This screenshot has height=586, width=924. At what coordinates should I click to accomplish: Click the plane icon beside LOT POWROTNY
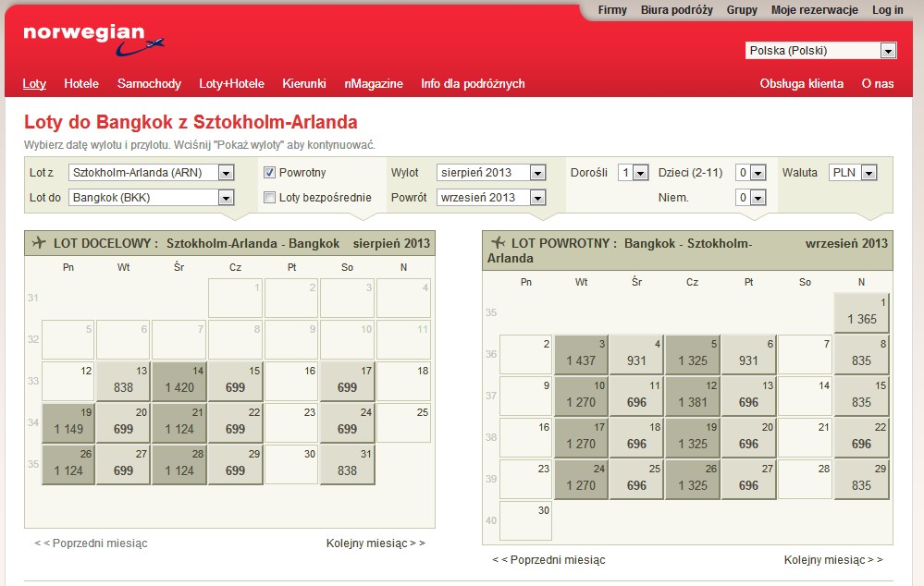coord(498,243)
